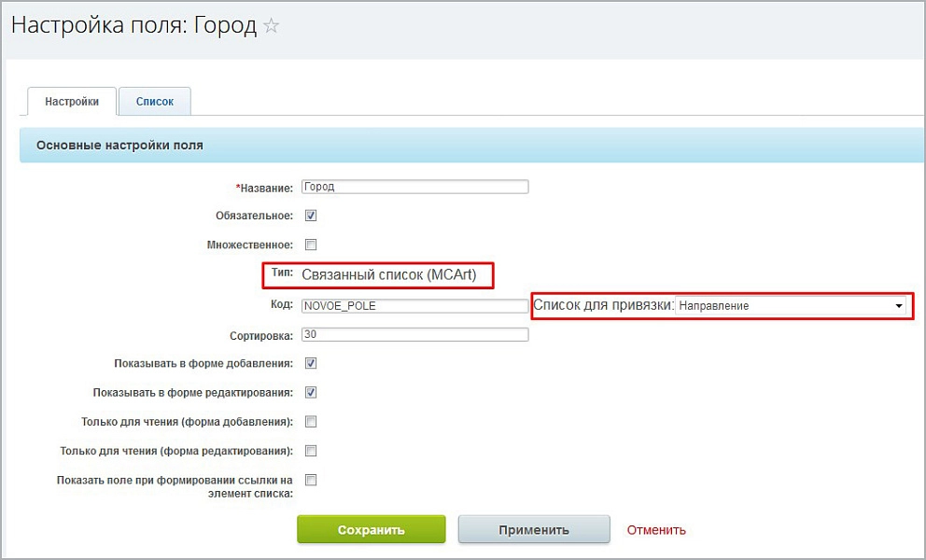Image resolution: width=926 pixels, height=560 pixels.
Task: Uncheck the Обязательное checkbox
Action: tap(311, 216)
